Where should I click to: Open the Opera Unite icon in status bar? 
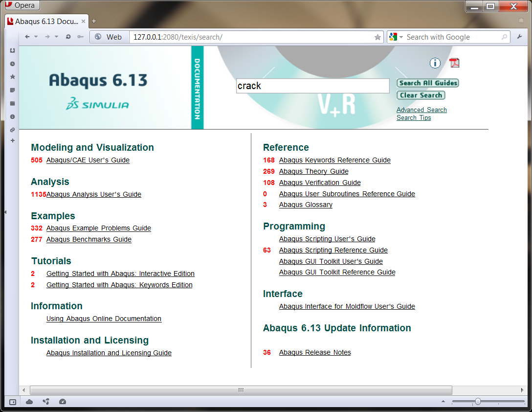tap(46, 402)
